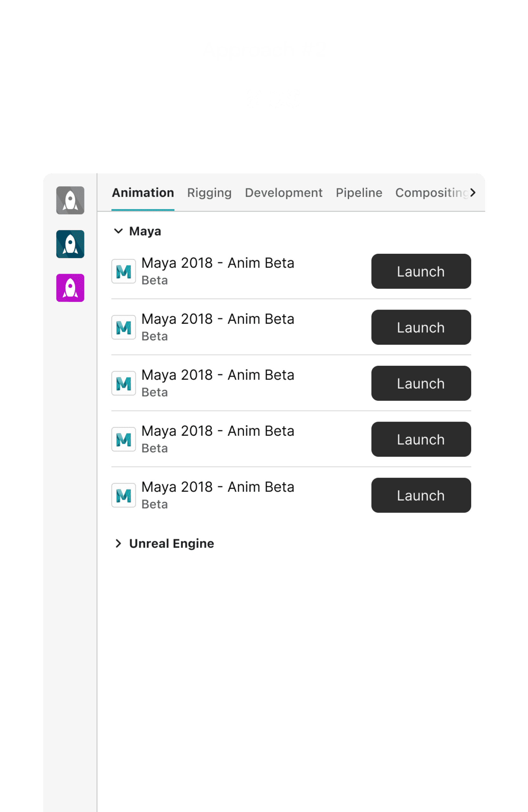Show more tabs with the right chevron arrow
The height and width of the screenshot is (812, 528).
point(473,193)
